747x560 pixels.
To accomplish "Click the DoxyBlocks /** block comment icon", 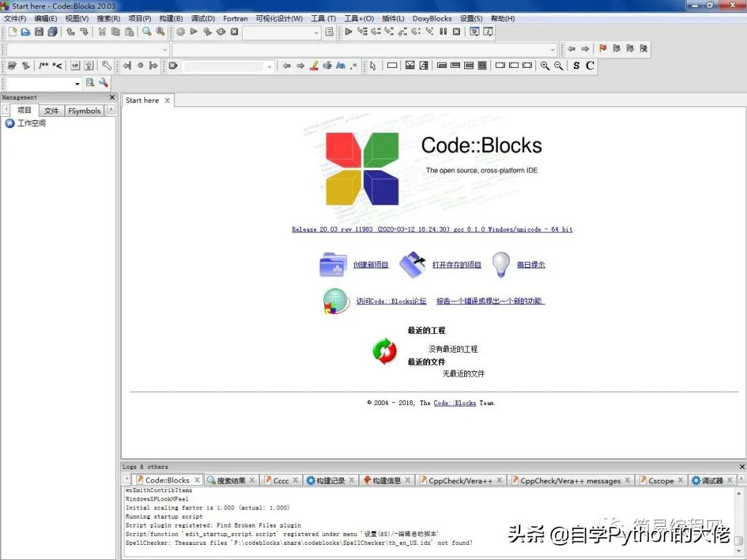I will click(x=44, y=66).
